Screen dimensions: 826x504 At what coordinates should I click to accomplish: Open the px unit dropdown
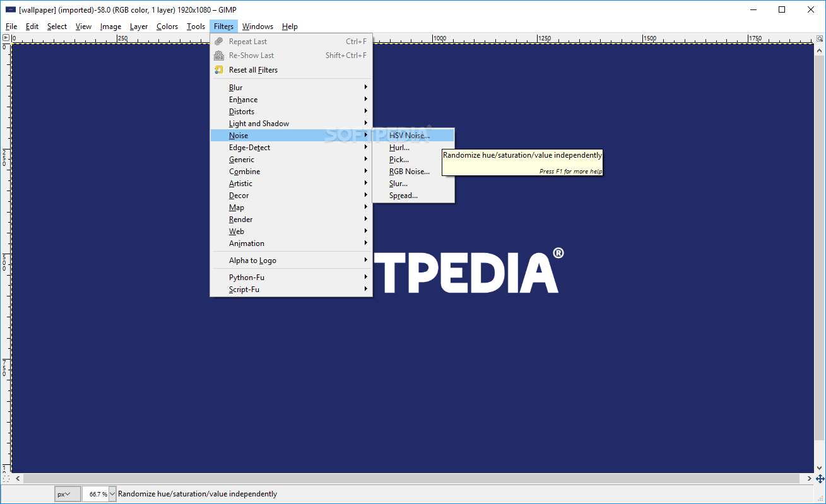68,494
